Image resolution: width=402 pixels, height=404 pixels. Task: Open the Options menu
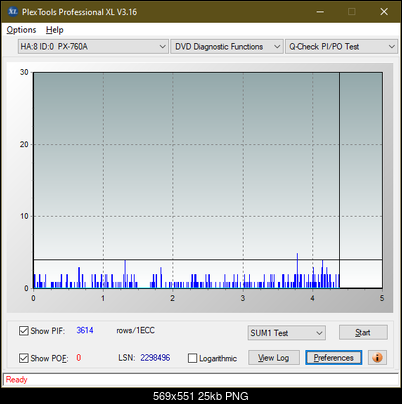point(21,30)
